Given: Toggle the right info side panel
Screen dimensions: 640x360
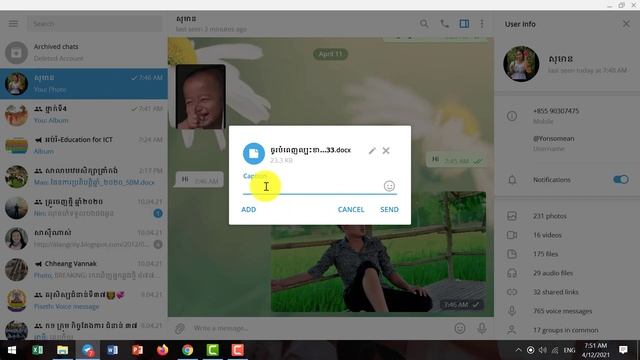Looking at the screenshot, I should (x=464, y=24).
